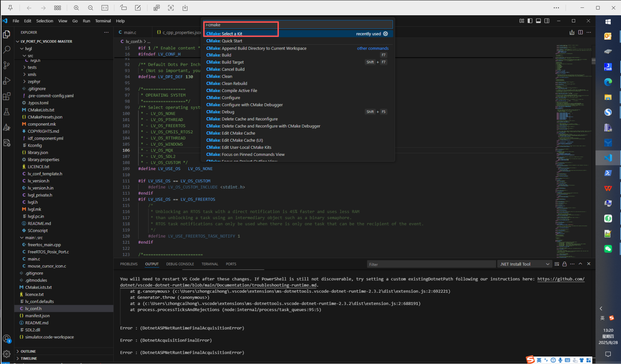621x364 pixels.
Task: Expand the zephyr folder
Action: click(34, 81)
